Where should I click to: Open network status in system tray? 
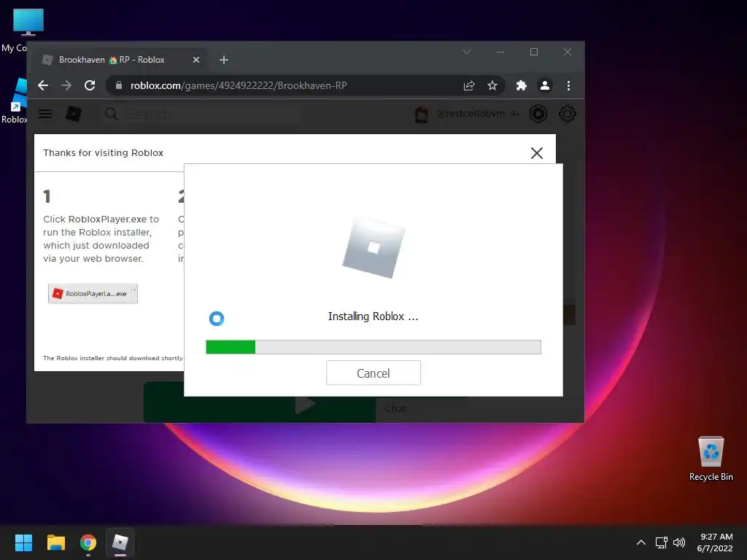click(661, 542)
